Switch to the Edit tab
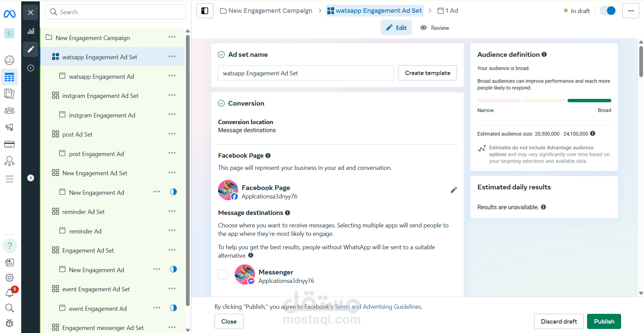Viewport: 644px width, 333px height. coord(396,28)
